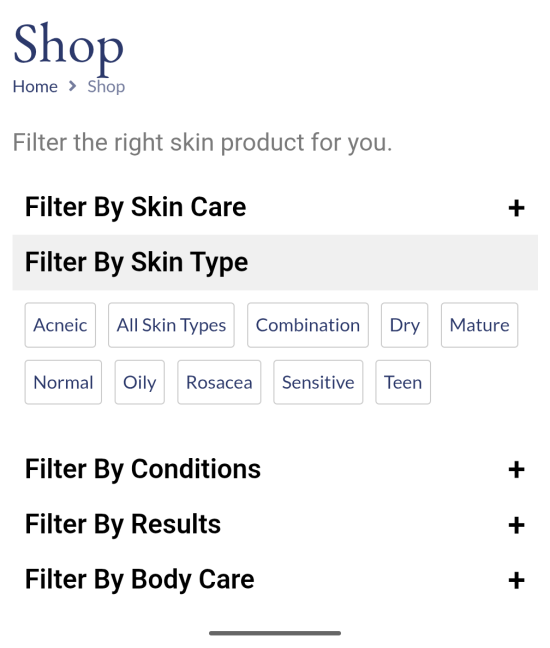Expand Filter By Conditions plus icon
Image resolution: width=550 pixels, height=648 pixels.
click(x=516, y=470)
